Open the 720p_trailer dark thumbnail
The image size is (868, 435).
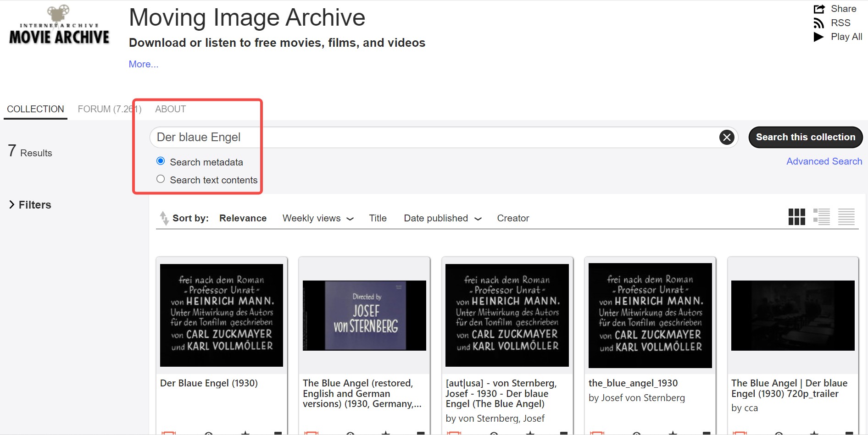793,315
